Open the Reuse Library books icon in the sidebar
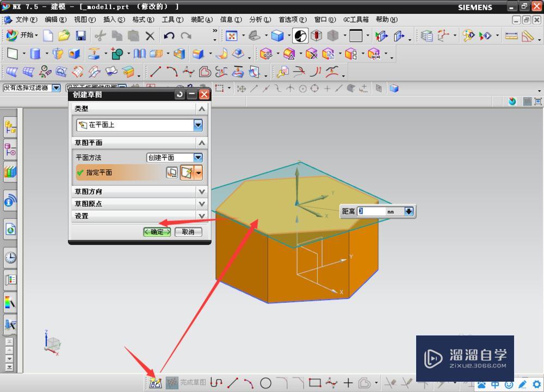 click(x=10, y=172)
